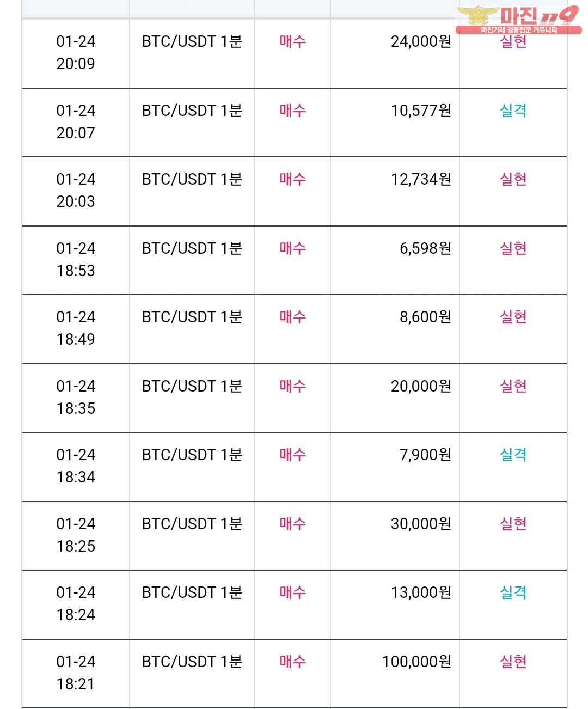Select the 01-24 18:53 timestamp cell
The height and width of the screenshot is (709, 588).
pos(76,259)
